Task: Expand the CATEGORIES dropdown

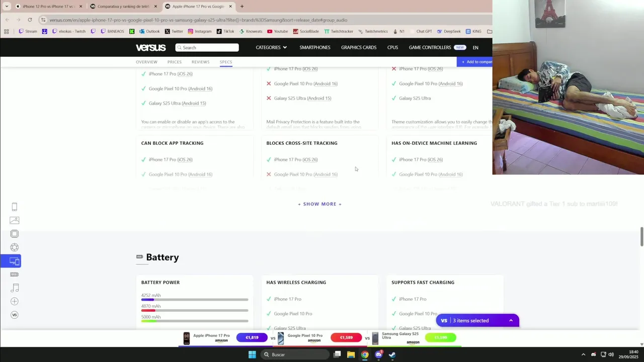Action: [x=271, y=47]
